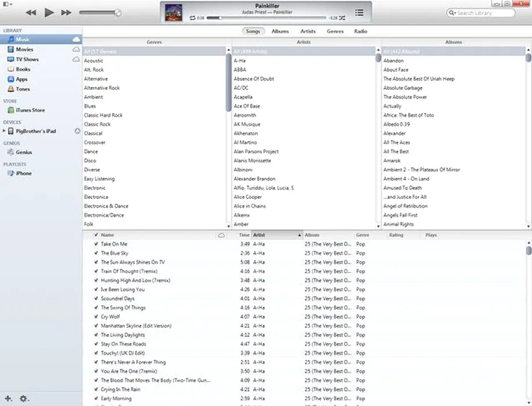Toggle the checkbox for Scoundrel Days
This screenshot has width=532, height=406.
[96, 299]
